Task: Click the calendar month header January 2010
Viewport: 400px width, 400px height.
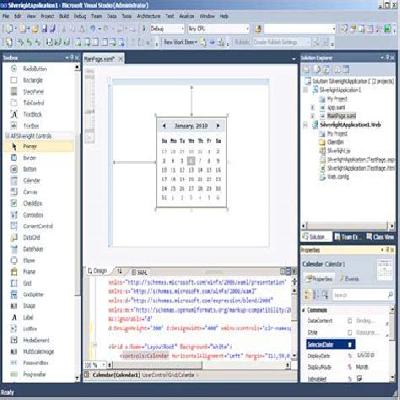Action: click(x=191, y=126)
